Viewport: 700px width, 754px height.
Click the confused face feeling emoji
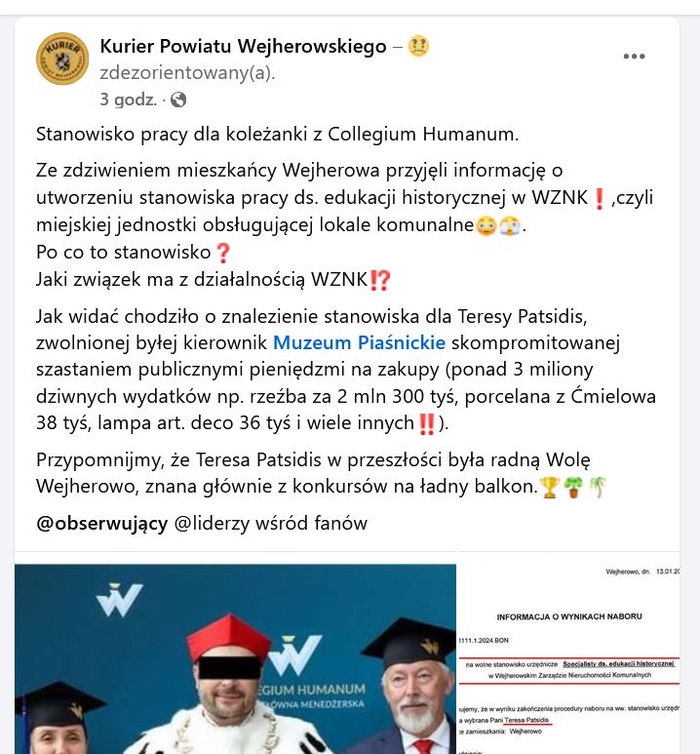click(418, 47)
